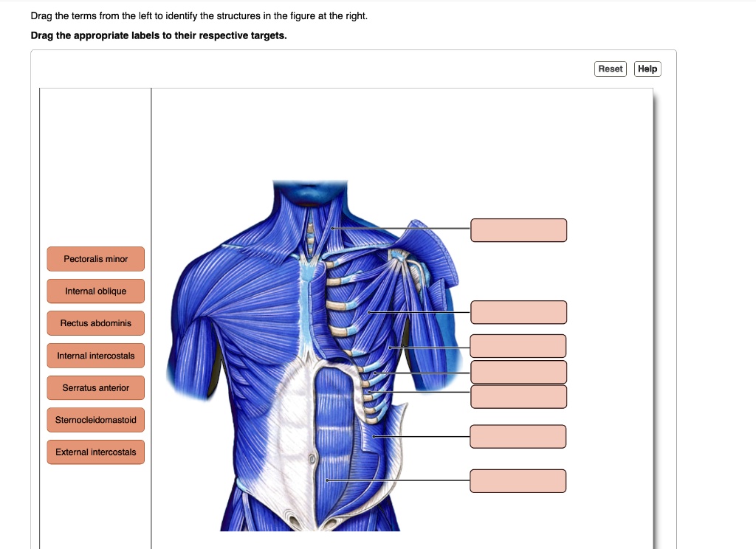
Task: Select the Serratus anterior label
Action: [x=95, y=387]
